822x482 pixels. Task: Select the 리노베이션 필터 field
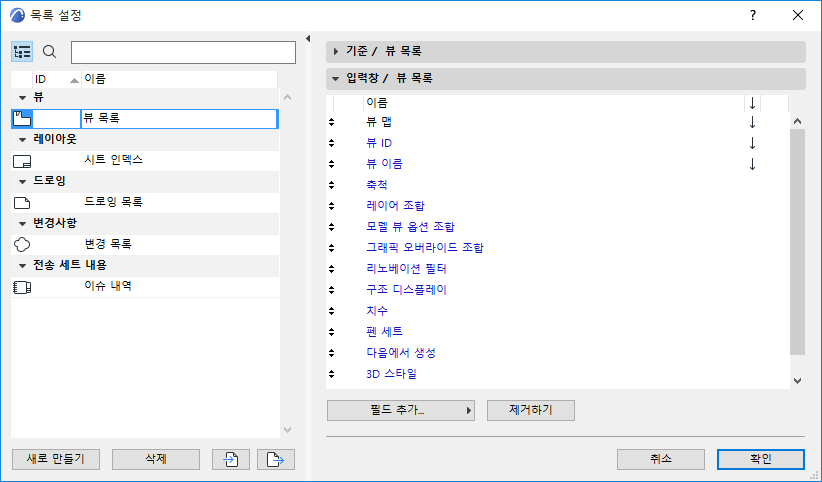406,269
